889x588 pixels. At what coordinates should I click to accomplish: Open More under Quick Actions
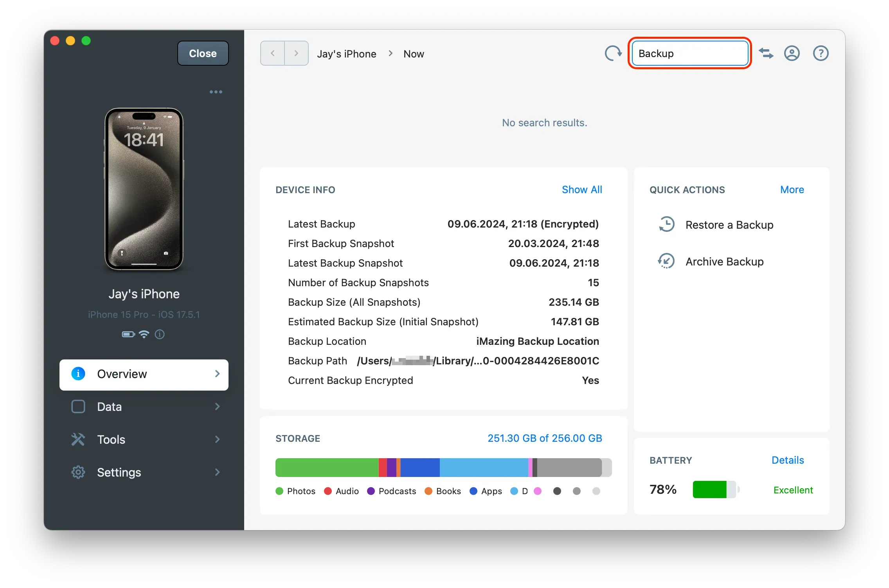pyautogui.click(x=792, y=190)
